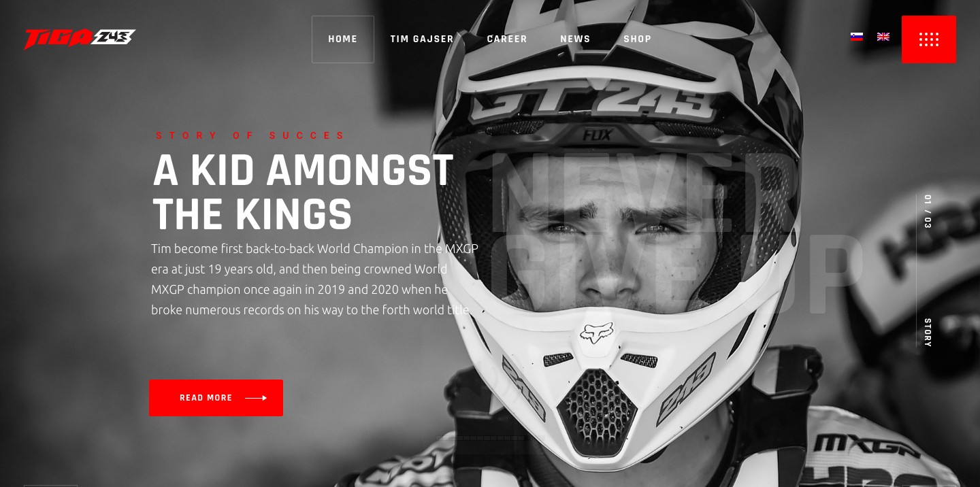Switch language with the Slovenian flag
The image size is (980, 487).
coord(857,37)
